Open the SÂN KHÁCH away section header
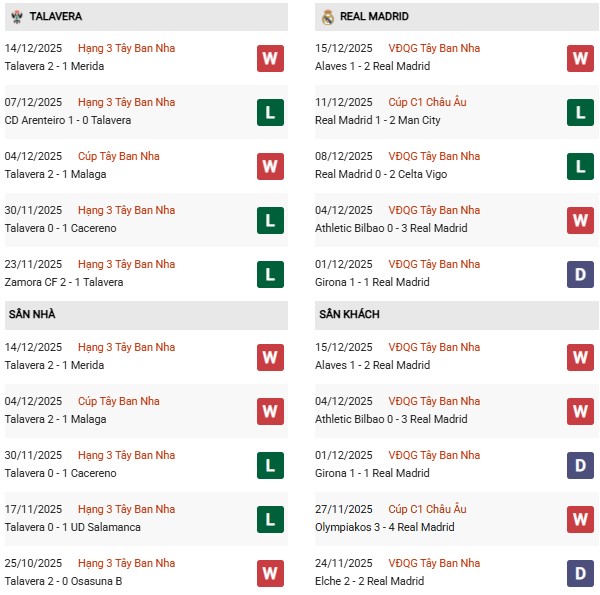This screenshot has width=600, height=595. pyautogui.click(x=349, y=314)
